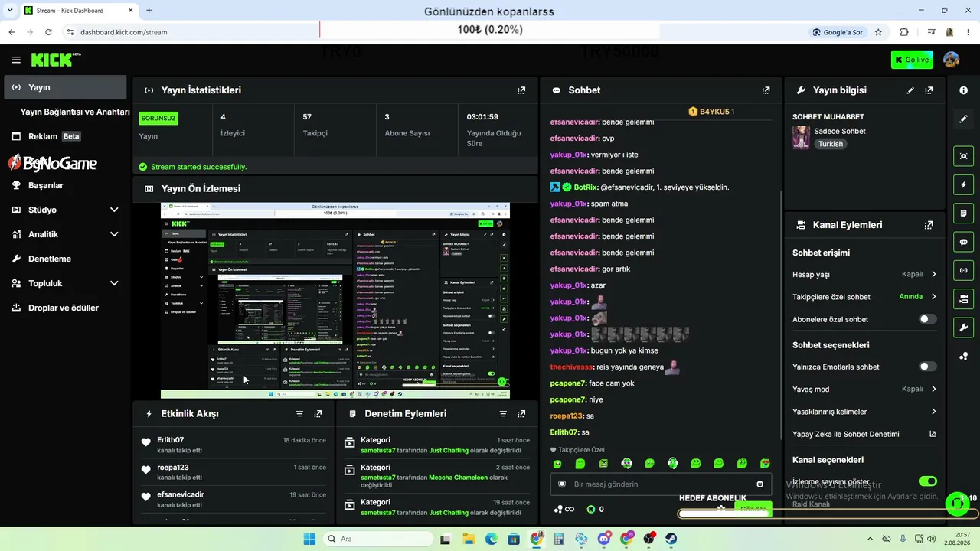The width and height of the screenshot is (980, 551).
Task: Click Just Chatting in first Kategori entry
Action: [449, 451]
